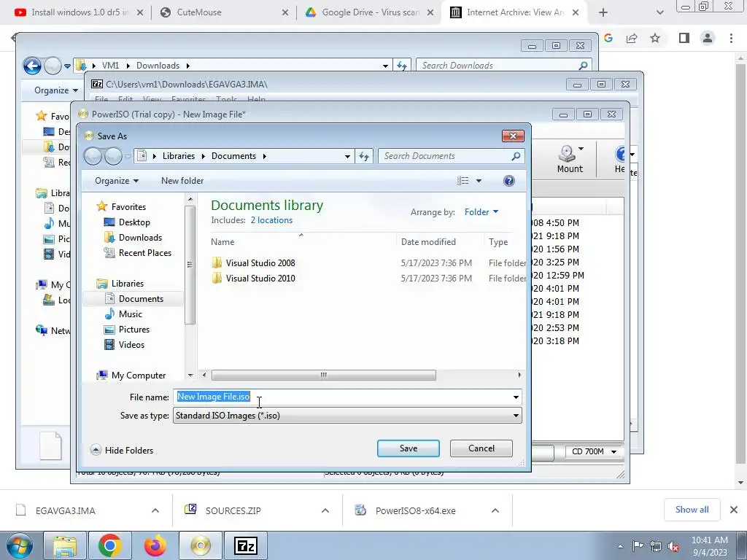Viewport: 747px width, 560px height.
Task: Select Internet Archive browser tab
Action: pyautogui.click(x=514, y=12)
